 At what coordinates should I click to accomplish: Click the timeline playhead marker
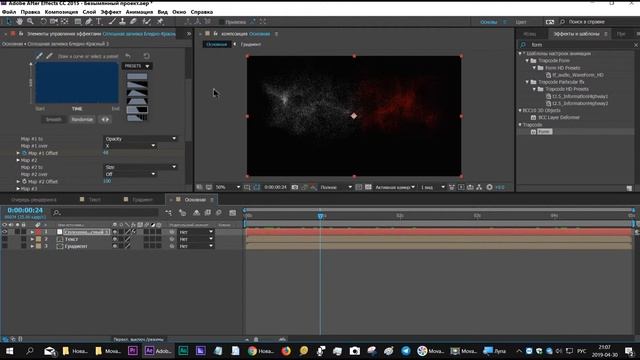320,216
